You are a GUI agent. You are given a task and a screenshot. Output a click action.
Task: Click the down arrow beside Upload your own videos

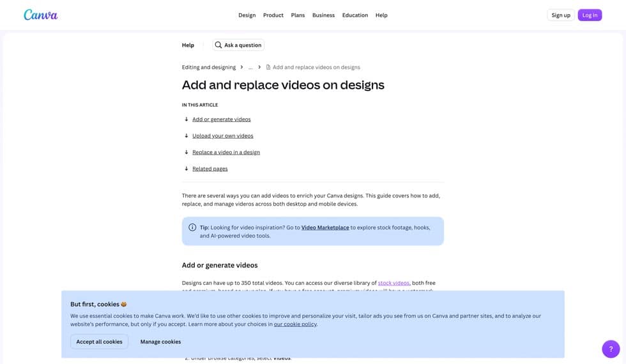pos(186,135)
